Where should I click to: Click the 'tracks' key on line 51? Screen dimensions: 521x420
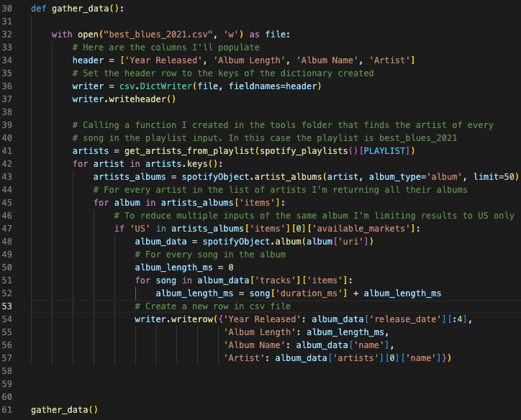[275, 280]
